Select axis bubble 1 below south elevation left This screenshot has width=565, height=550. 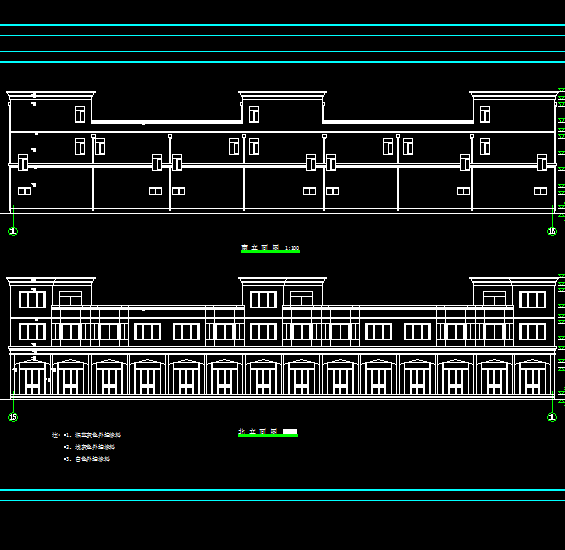(13, 231)
